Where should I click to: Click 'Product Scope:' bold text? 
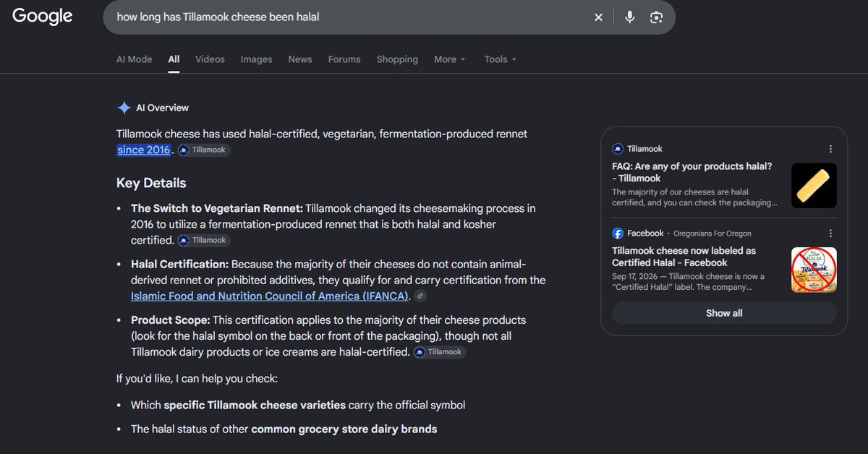tap(171, 320)
